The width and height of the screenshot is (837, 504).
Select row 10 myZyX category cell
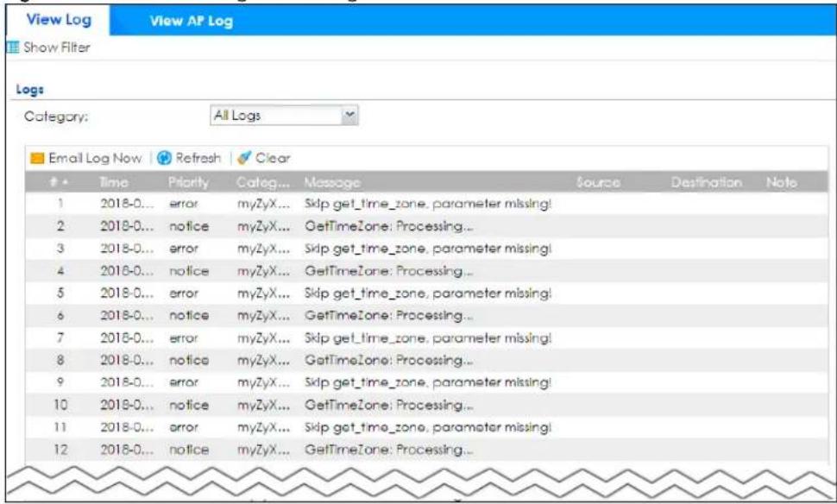[264, 406]
